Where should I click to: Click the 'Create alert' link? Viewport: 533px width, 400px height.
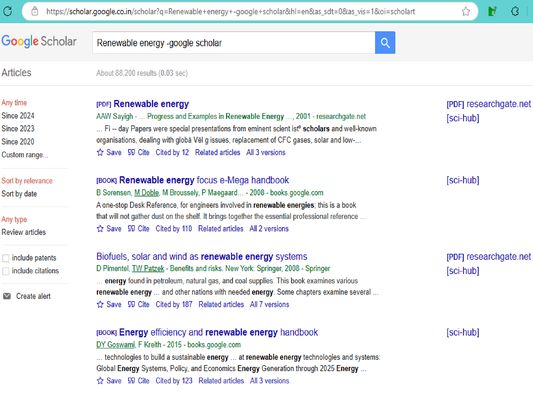click(33, 296)
